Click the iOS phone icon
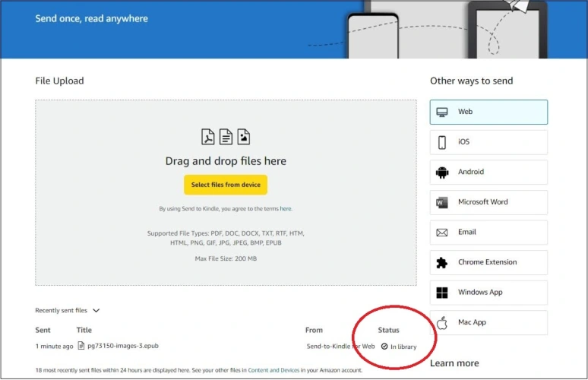This screenshot has width=588, height=380. pyautogui.click(x=442, y=142)
